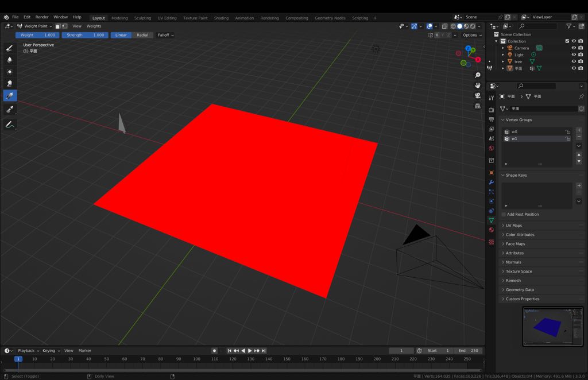Enable the Add Rest Position checkbox

point(504,214)
